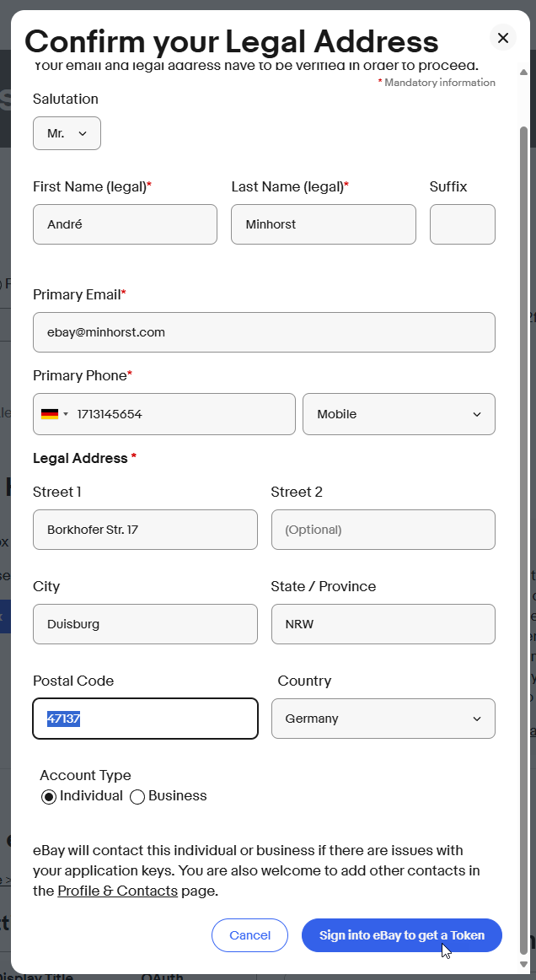Click the empty Suffix field

coord(462,223)
